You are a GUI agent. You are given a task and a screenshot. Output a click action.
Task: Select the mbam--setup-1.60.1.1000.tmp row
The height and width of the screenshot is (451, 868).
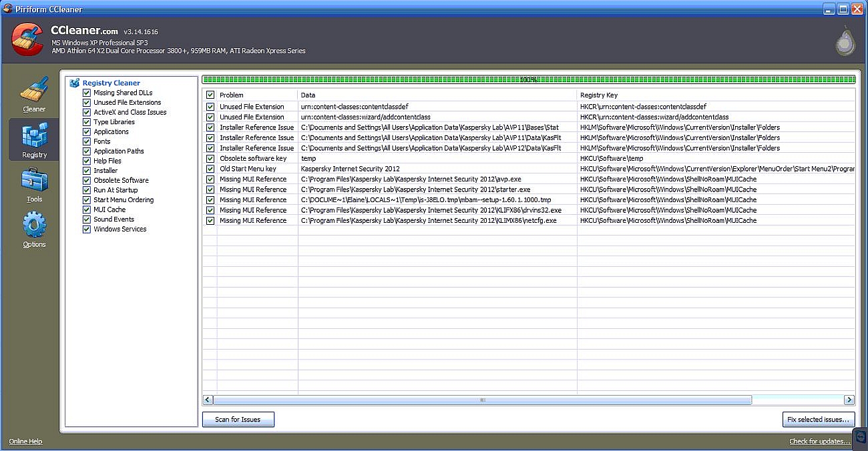(x=529, y=199)
